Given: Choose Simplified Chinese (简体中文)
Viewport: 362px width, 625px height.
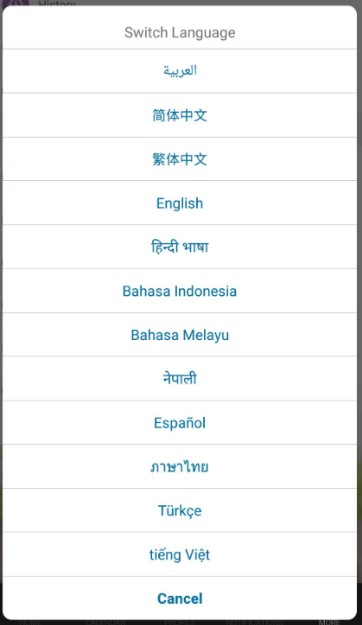Looking at the screenshot, I should click(180, 115).
